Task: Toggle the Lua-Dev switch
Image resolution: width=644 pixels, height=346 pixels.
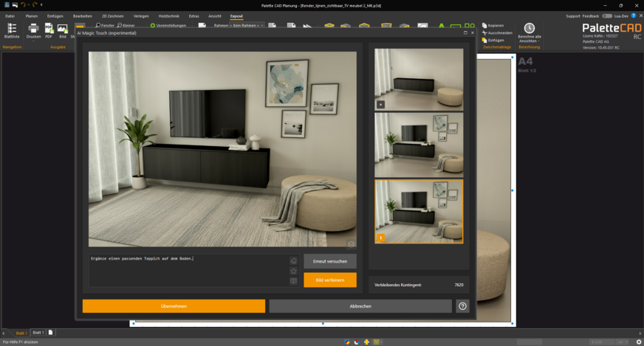Action: point(607,15)
